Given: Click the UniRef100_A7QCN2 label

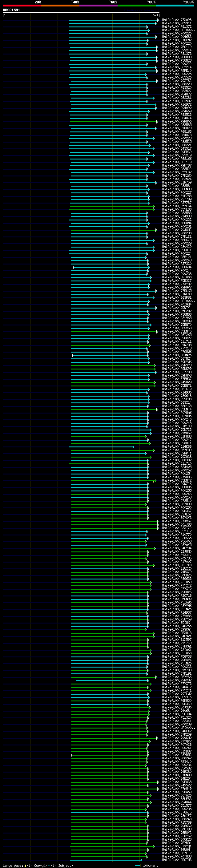Looking at the screenshot, I should 177,40.
